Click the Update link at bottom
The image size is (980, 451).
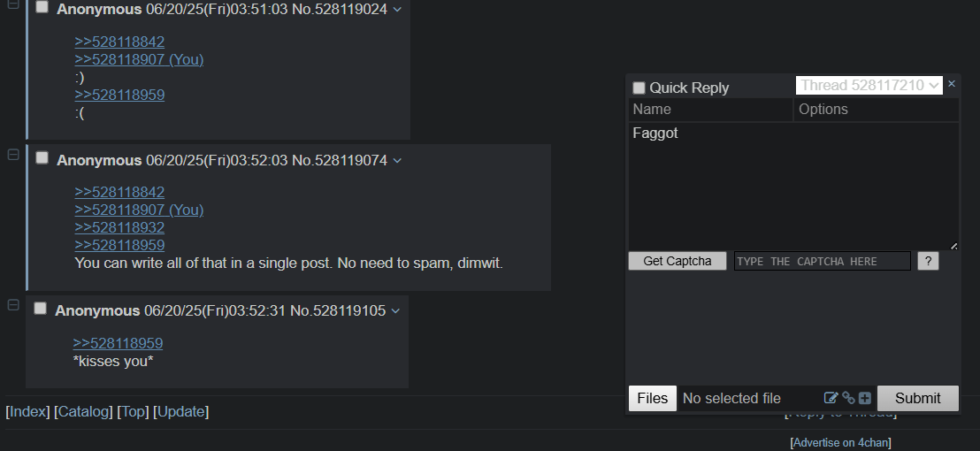(180, 411)
